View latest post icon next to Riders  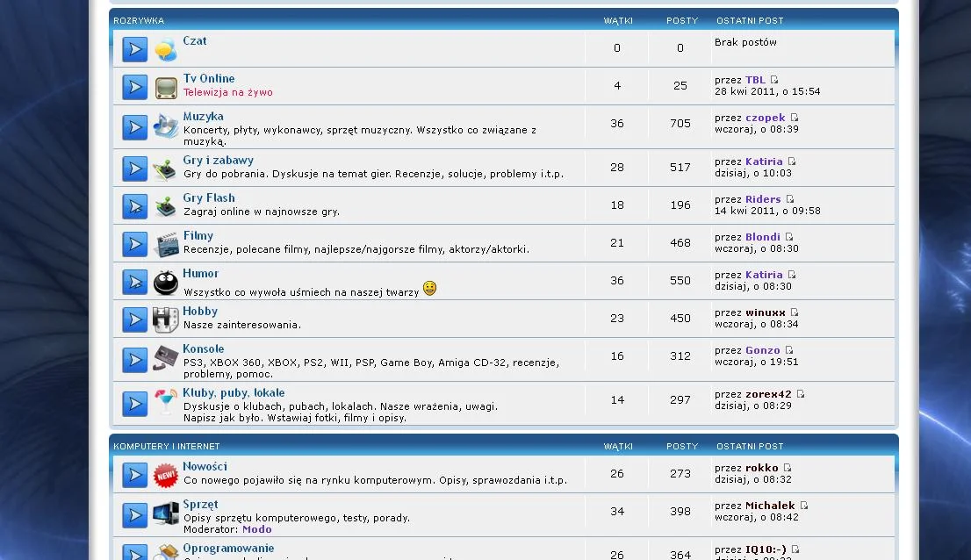790,199
